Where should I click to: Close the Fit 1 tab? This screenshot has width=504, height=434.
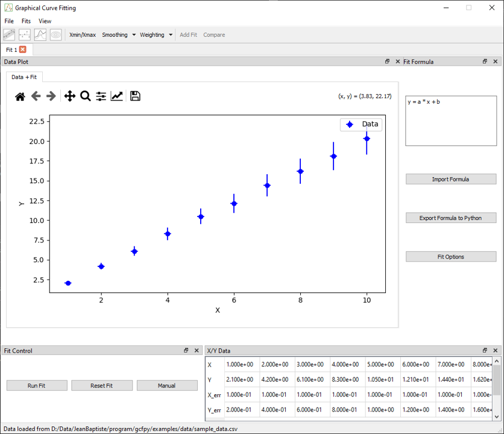[x=22, y=49]
